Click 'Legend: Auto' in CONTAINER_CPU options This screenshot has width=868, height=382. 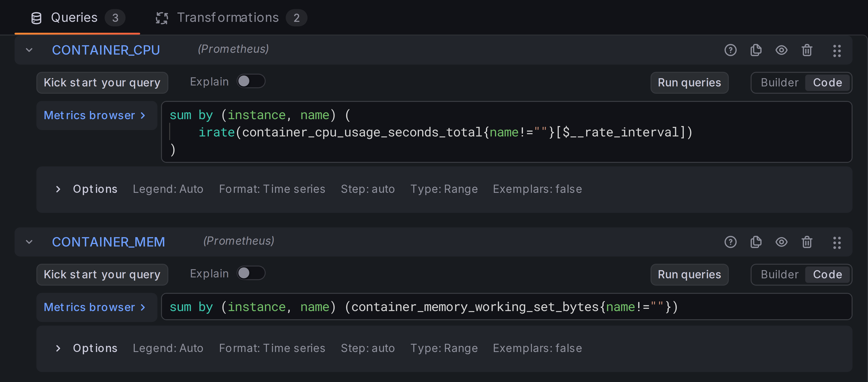(x=168, y=189)
